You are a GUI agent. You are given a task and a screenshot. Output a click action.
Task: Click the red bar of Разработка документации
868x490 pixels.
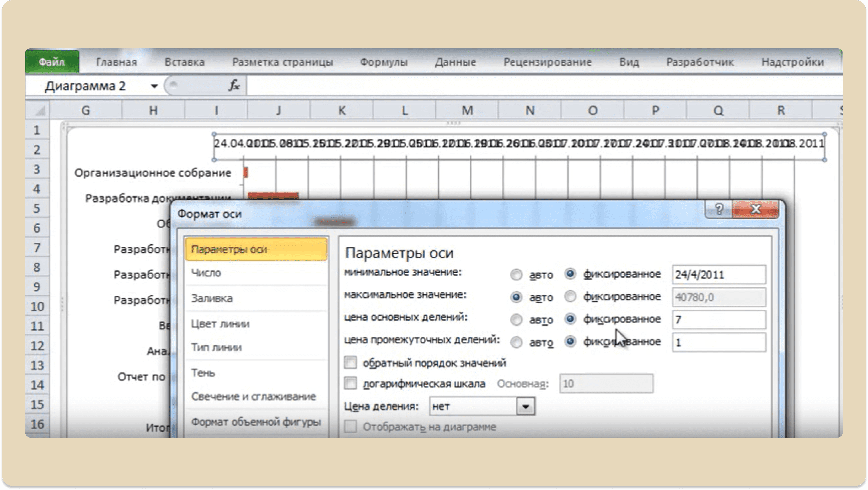[273, 196]
